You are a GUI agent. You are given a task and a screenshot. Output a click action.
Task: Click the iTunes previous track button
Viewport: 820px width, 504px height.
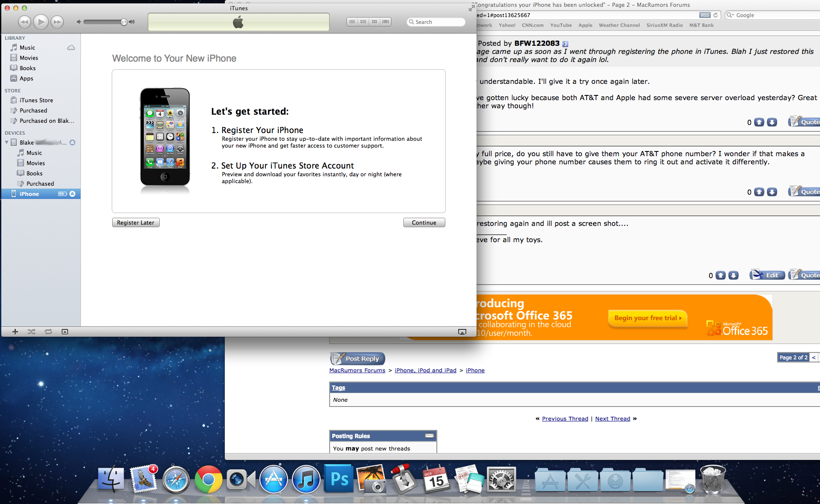[x=24, y=21]
